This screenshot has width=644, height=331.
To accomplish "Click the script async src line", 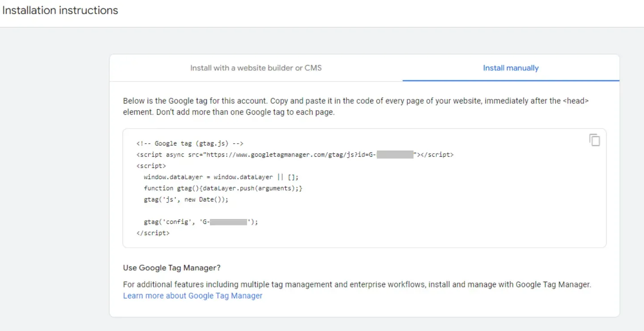I will [295, 155].
